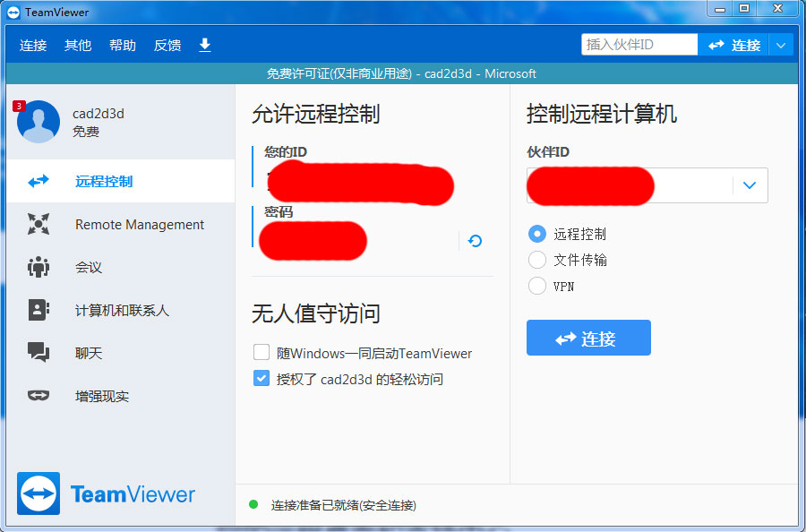
Task: Go to 计算机和联系人 sidebar section
Action: [x=121, y=310]
